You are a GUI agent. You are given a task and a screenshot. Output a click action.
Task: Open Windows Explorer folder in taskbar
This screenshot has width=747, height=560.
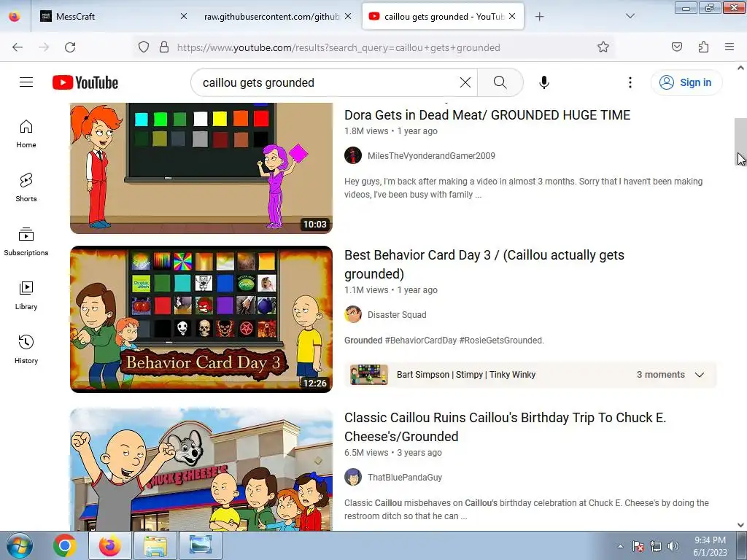[155, 545]
